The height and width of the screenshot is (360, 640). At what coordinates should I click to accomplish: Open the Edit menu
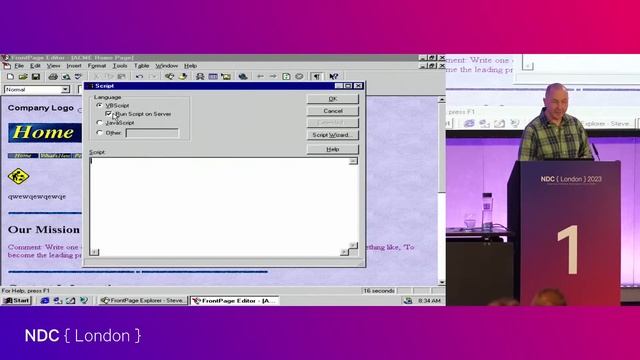coord(35,66)
